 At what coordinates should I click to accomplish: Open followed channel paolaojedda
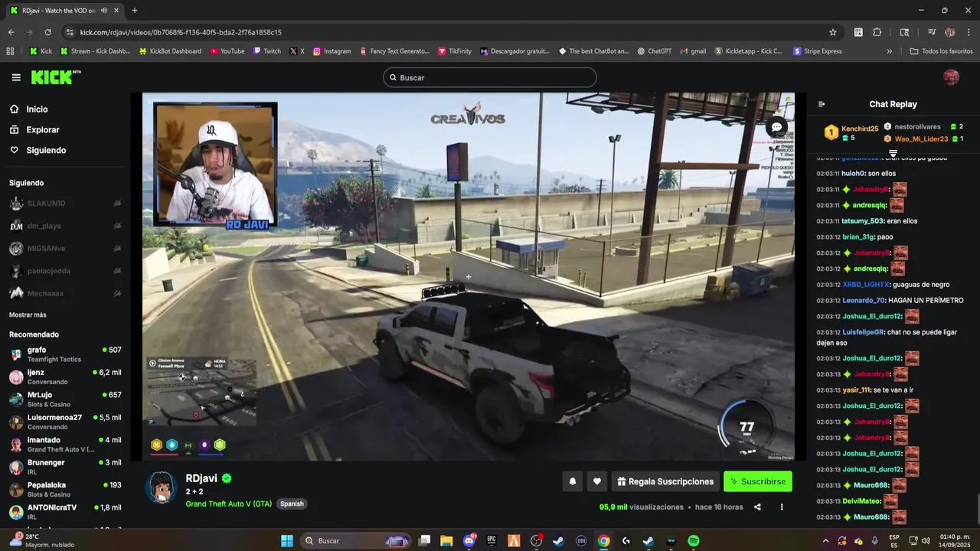pos(65,271)
